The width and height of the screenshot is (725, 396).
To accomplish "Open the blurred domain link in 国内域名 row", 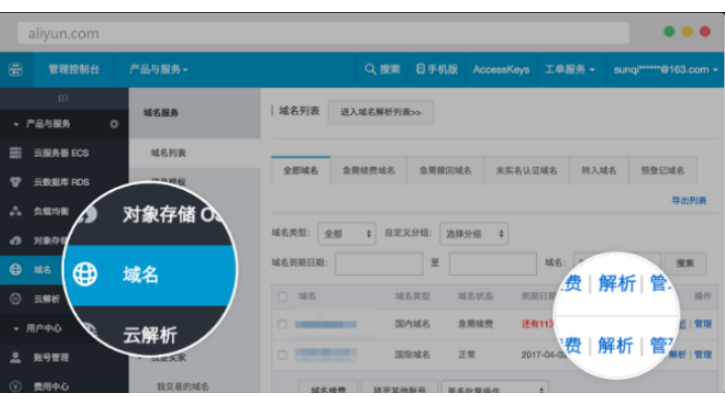I will (326, 324).
